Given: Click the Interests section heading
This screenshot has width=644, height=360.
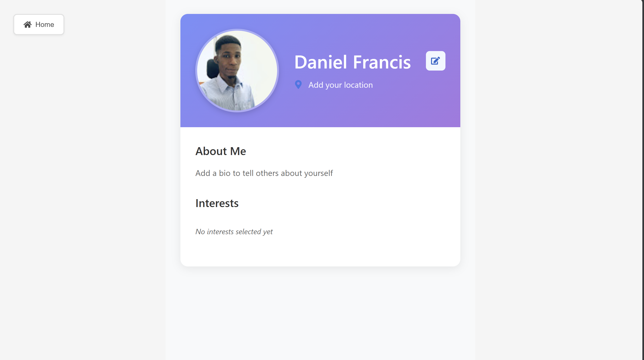Looking at the screenshot, I should tap(217, 203).
